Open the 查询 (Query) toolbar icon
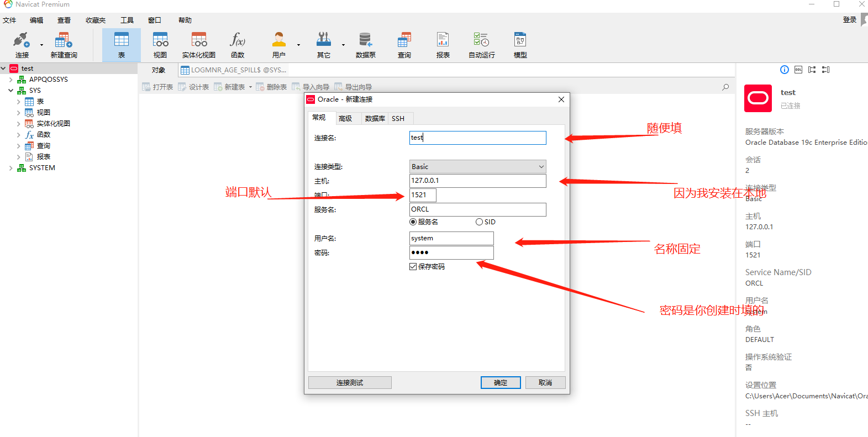 [404, 45]
